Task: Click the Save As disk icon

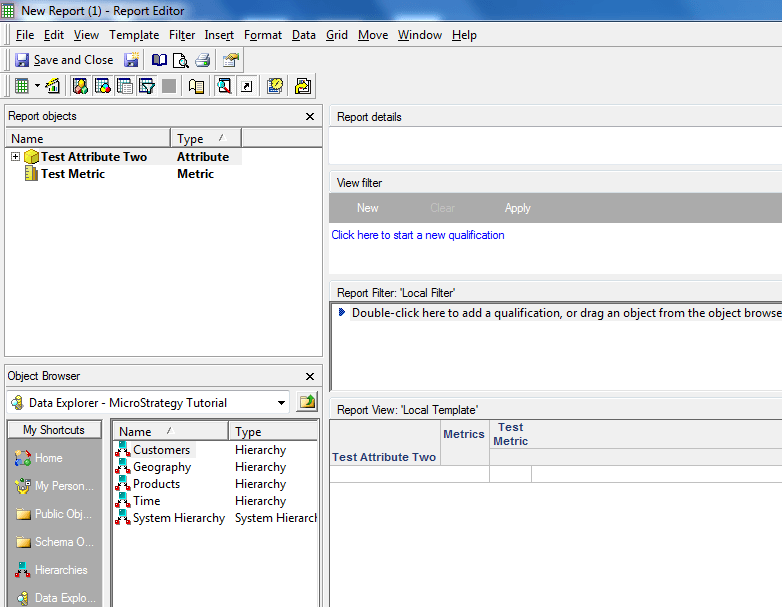Action: [x=131, y=60]
